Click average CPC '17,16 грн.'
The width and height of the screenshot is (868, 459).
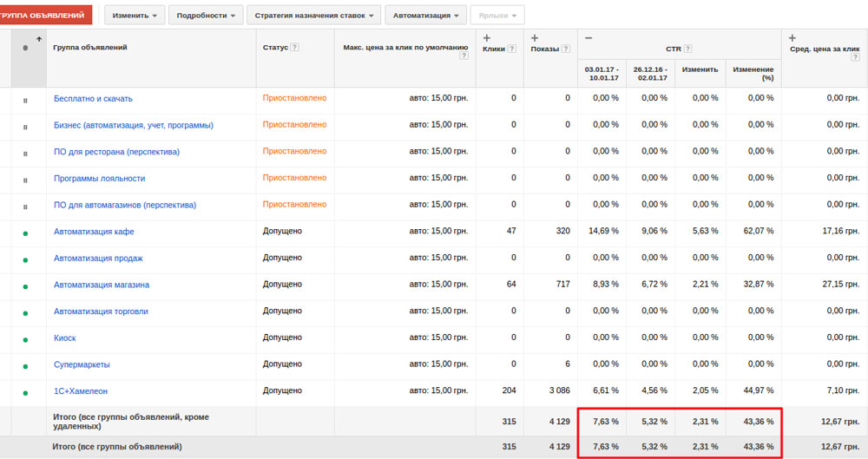click(x=841, y=231)
